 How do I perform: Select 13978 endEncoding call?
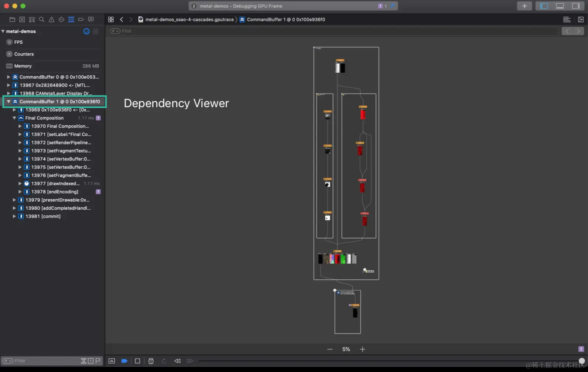click(x=55, y=192)
